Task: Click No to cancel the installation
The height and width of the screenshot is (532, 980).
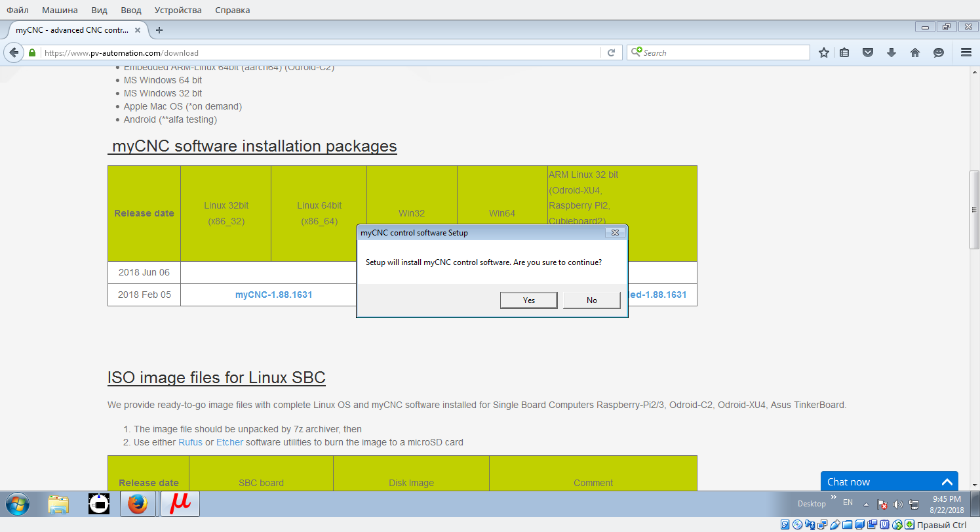Action: pos(591,300)
